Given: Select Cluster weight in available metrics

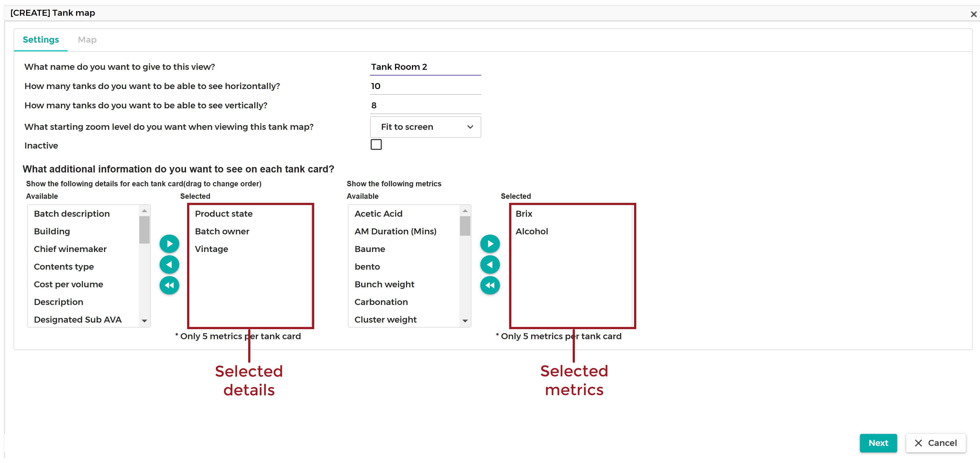Looking at the screenshot, I should tap(404, 320).
